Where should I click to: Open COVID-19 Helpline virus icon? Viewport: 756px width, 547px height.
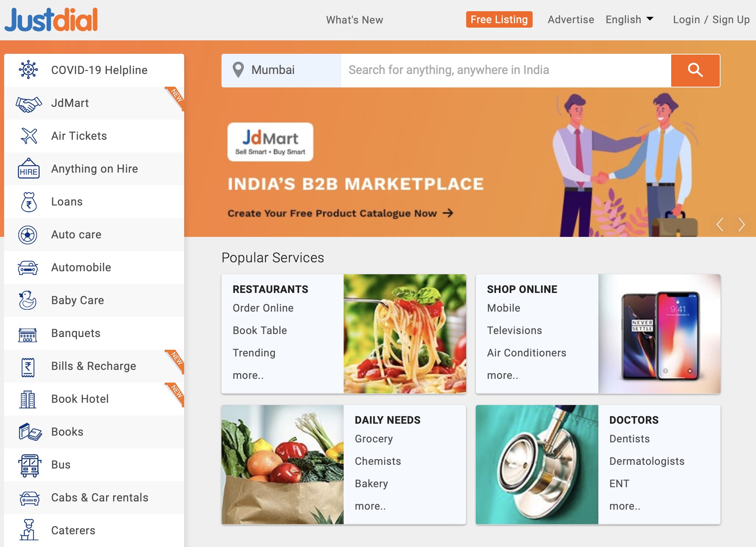pos(28,70)
